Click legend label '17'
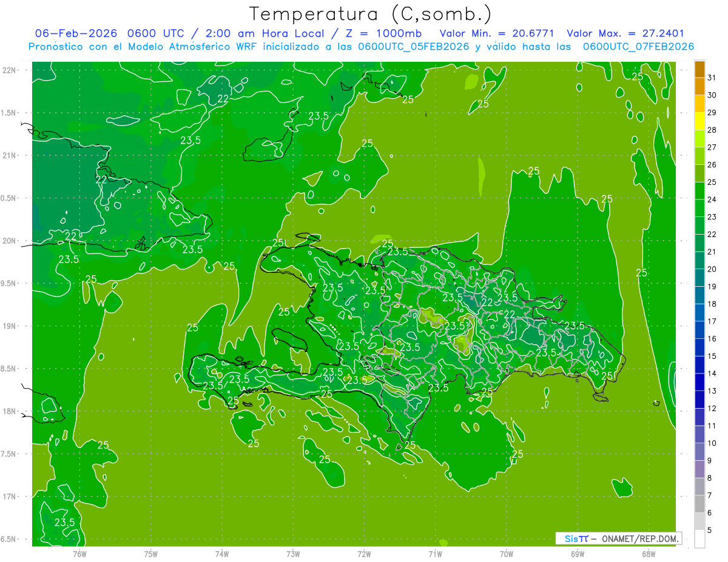This screenshot has height=562, width=728. point(712,321)
